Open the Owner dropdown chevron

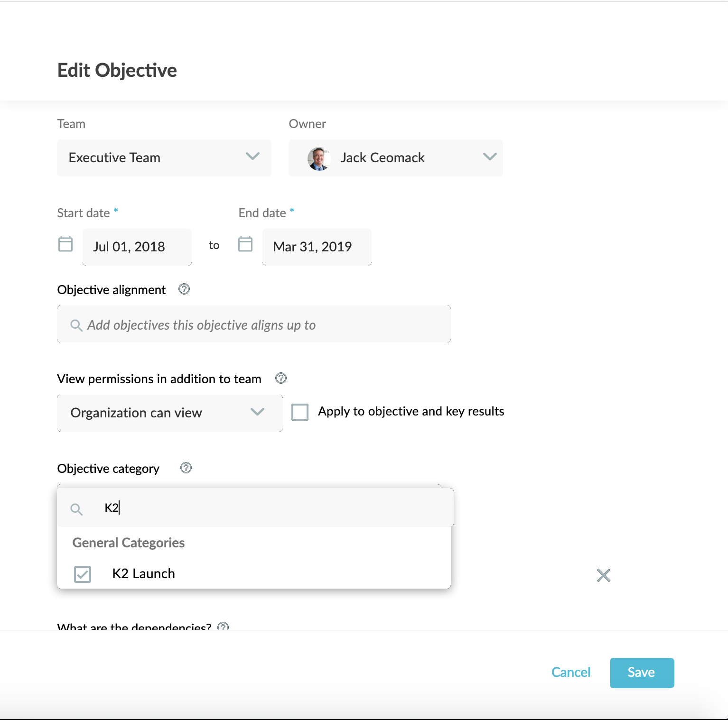(x=489, y=157)
